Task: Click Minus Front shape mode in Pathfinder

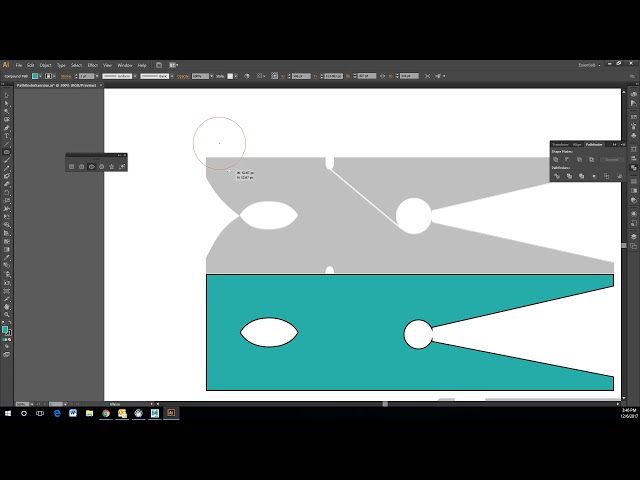Action: (567, 160)
